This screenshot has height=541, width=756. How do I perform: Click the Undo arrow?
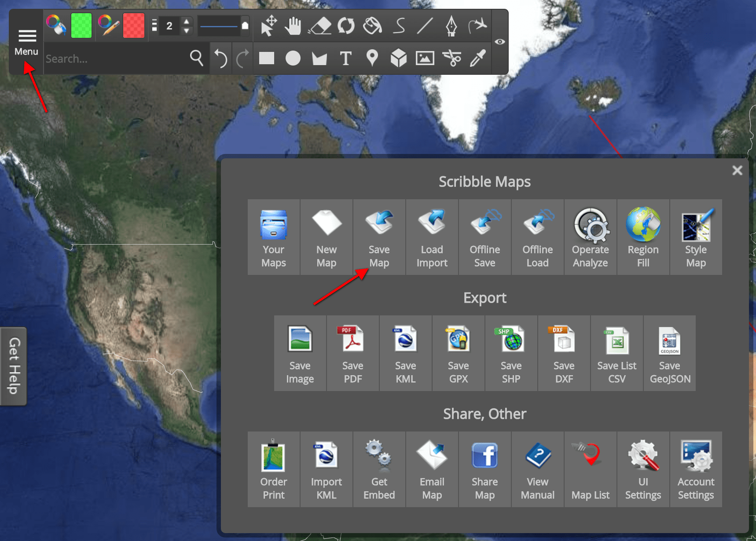[220, 58]
